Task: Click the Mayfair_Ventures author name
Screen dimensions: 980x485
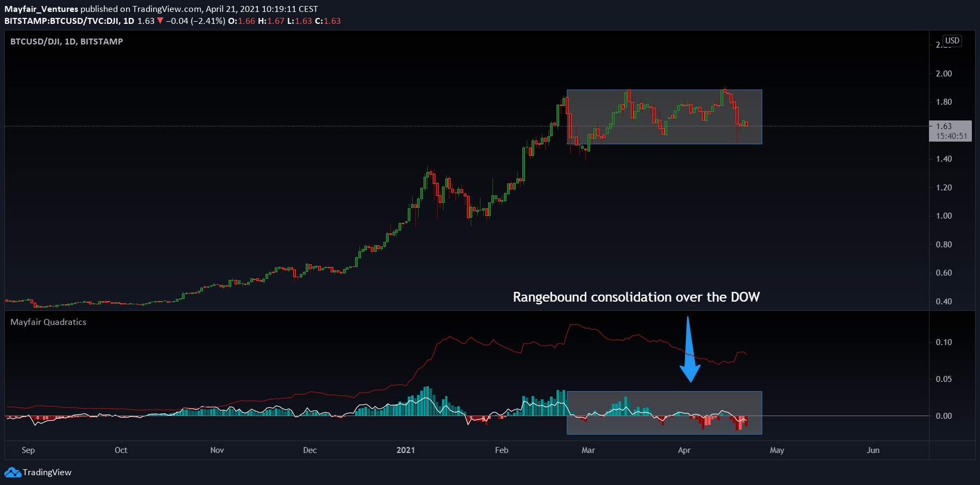Action: point(41,9)
